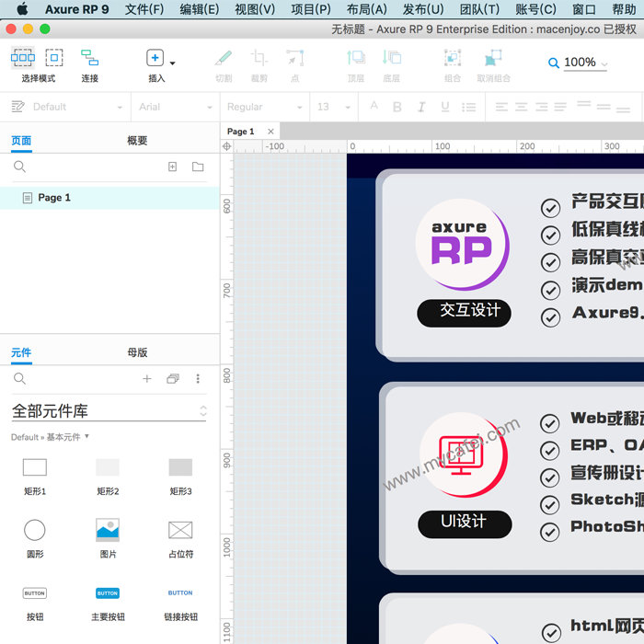This screenshot has width=644, height=644.
Task: Select the 按钮 button widget
Action: point(35,603)
